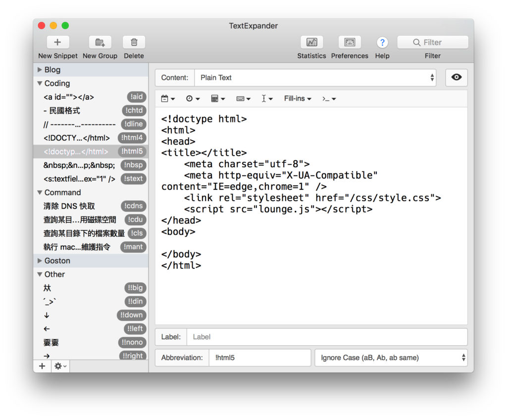Image resolution: width=507 pixels, height=420 pixels.
Task: Open the Statistics chart icon
Action: [311, 43]
